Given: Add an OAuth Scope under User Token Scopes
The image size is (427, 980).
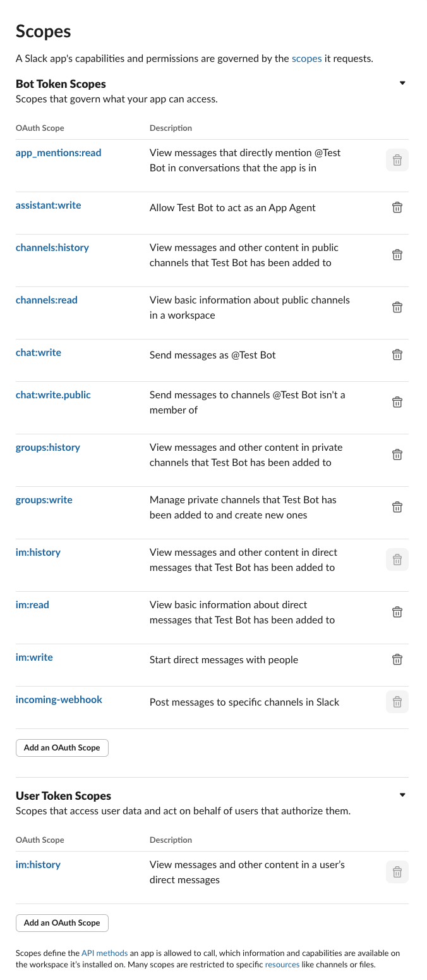Looking at the screenshot, I should pyautogui.click(x=62, y=922).
